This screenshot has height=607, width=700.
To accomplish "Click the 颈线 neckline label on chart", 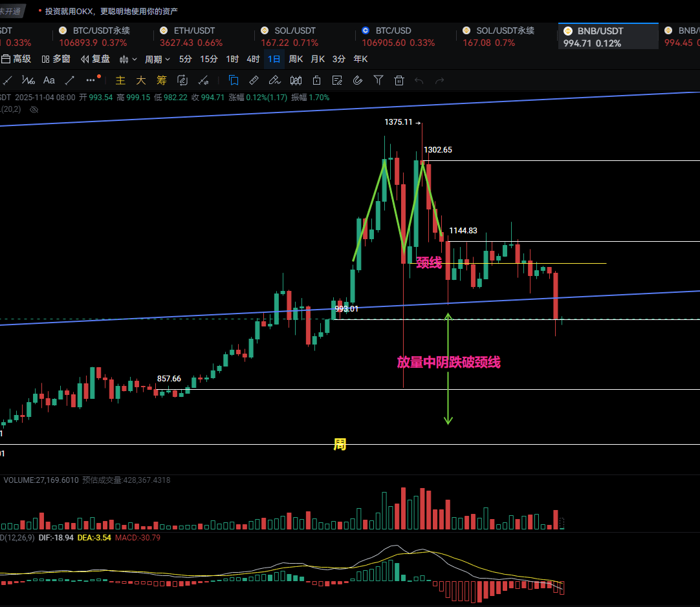I will click(428, 262).
